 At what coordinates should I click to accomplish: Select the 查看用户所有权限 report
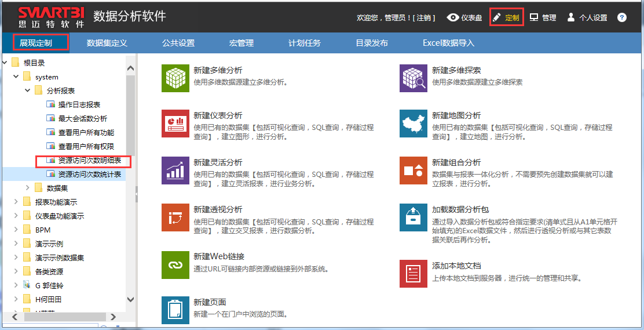86,147
